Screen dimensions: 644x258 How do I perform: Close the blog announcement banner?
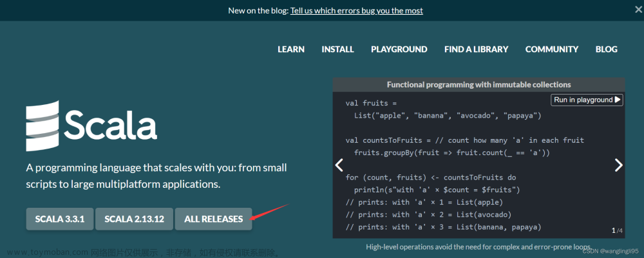[x=638, y=10]
